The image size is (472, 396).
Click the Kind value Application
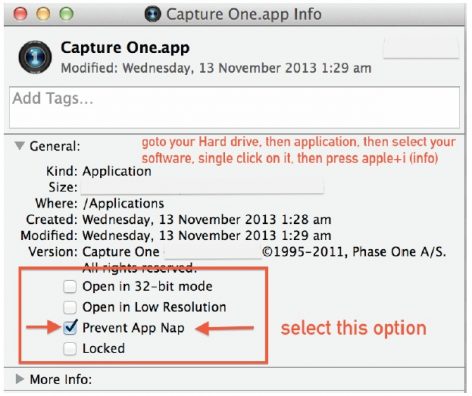tap(117, 171)
